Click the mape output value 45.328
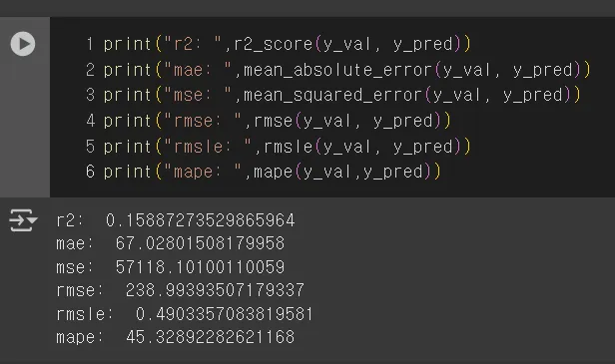615x364 pixels. [x=211, y=337]
